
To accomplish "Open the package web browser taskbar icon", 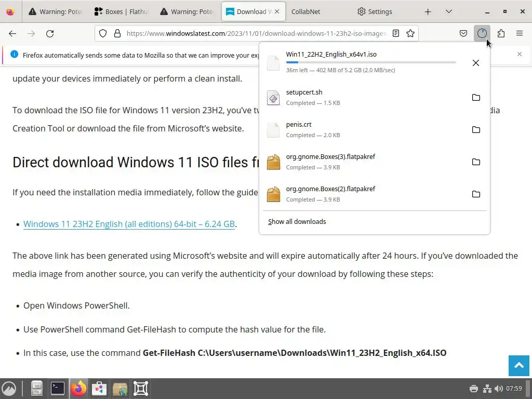I will pyautogui.click(x=120, y=389).
